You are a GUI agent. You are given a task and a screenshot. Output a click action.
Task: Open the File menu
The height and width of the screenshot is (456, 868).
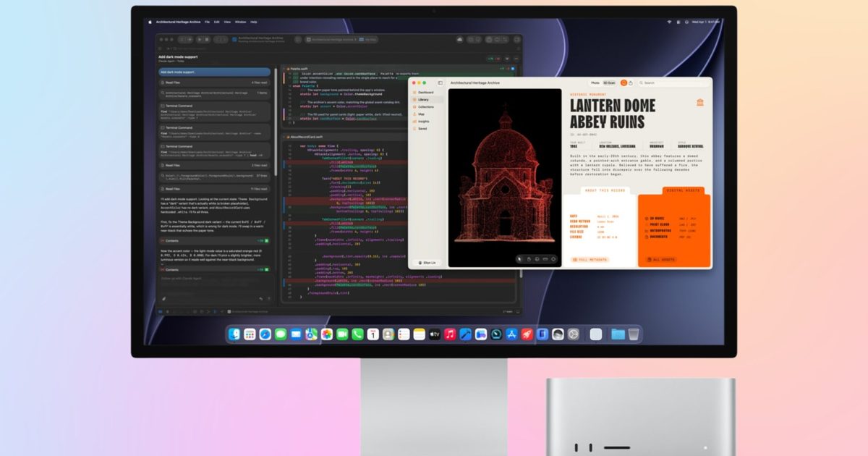pyautogui.click(x=208, y=22)
